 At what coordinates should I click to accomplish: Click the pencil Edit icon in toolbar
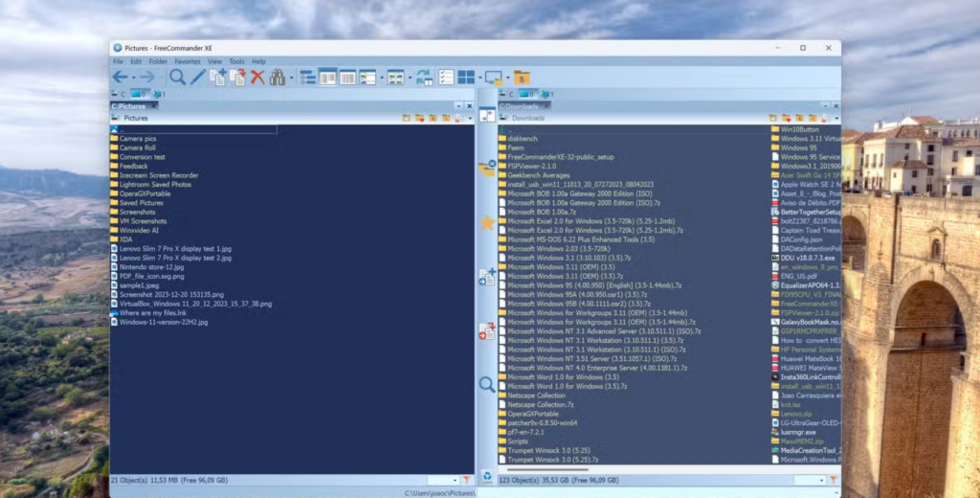click(197, 77)
